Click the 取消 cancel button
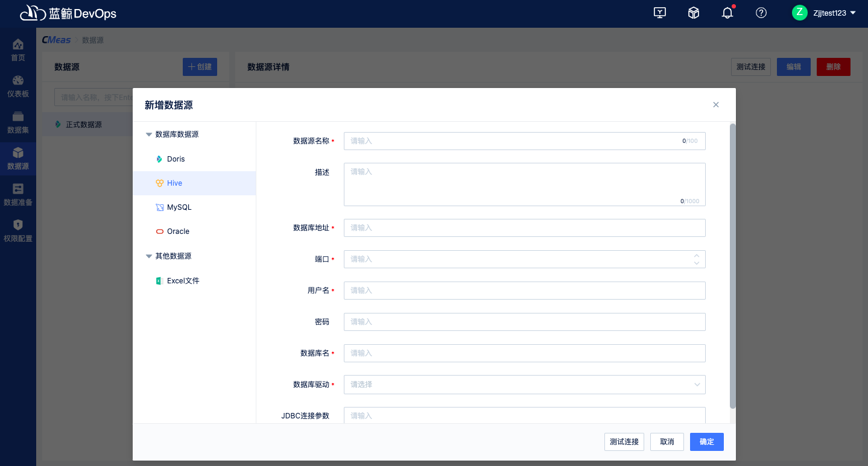The width and height of the screenshot is (868, 466). coord(667,442)
